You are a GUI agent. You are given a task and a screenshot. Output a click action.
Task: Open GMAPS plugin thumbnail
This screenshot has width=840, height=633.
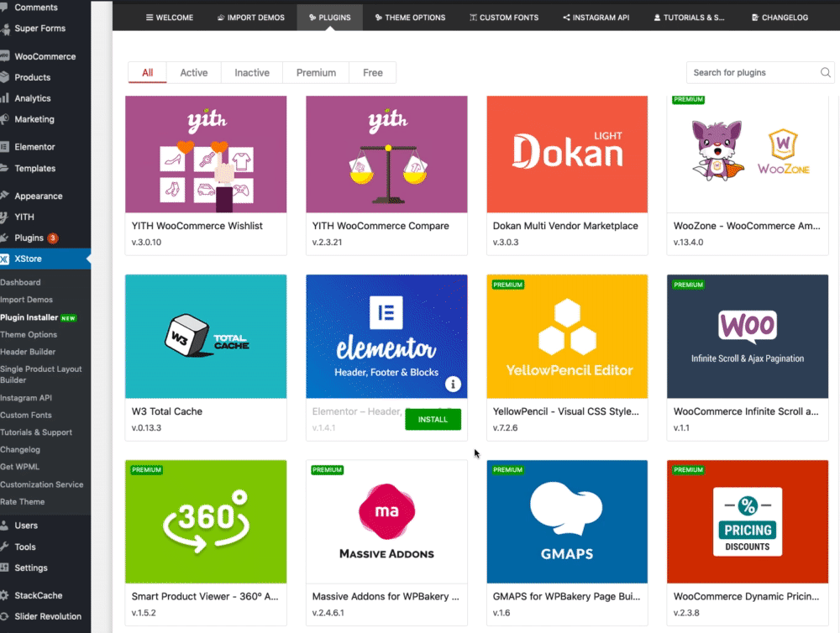click(x=567, y=521)
